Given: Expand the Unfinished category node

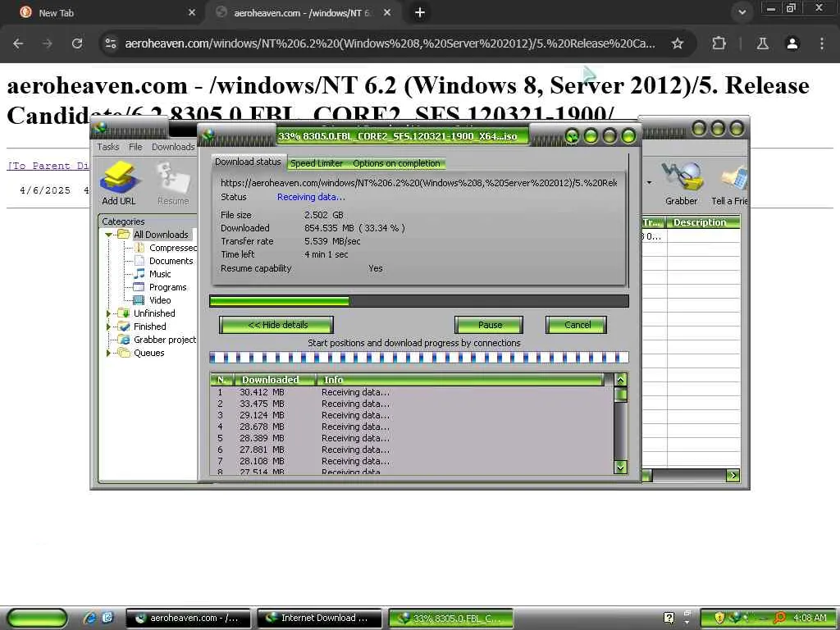Looking at the screenshot, I should pyautogui.click(x=108, y=313).
